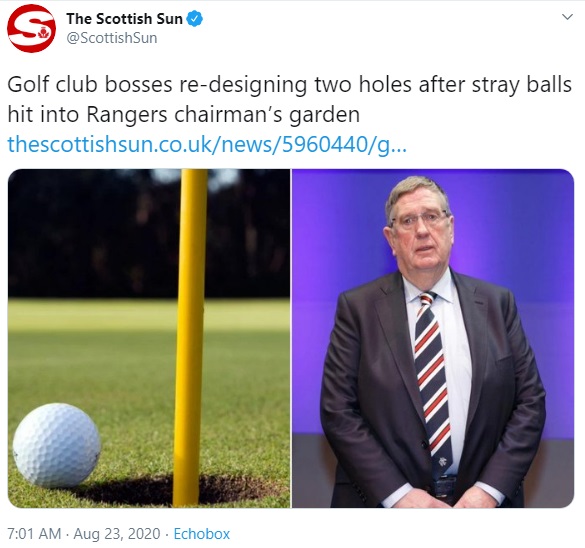Click the Aug 23, 2020 date
The image size is (585, 548).
coord(117,533)
